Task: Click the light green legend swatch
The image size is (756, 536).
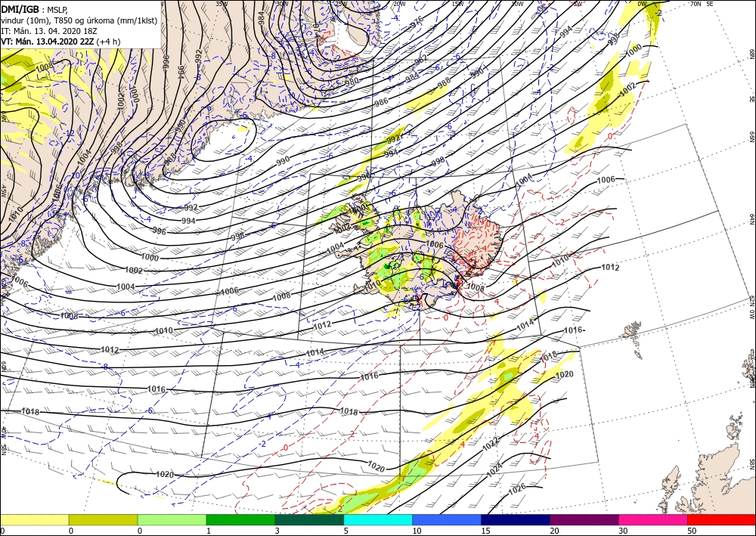Action: click(172, 519)
